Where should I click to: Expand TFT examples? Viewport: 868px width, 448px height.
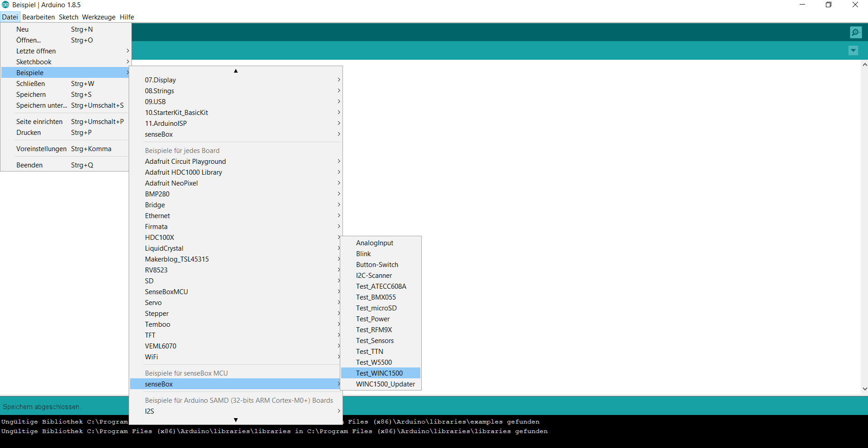236,335
